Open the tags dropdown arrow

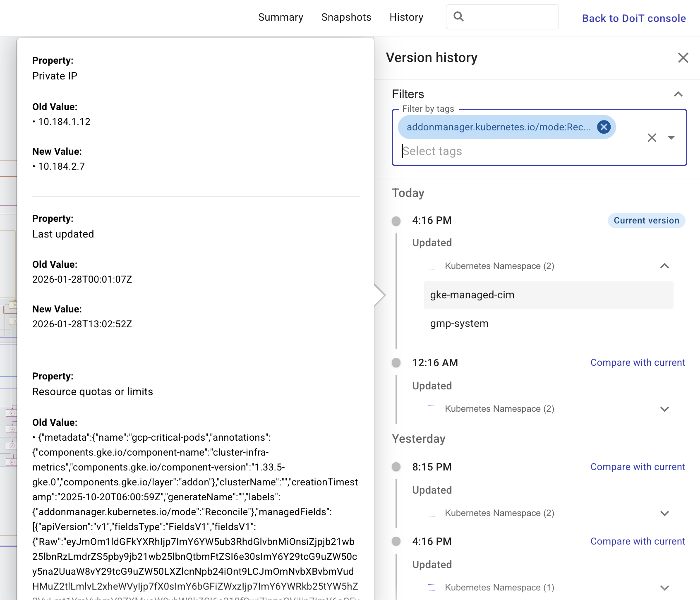coord(671,137)
